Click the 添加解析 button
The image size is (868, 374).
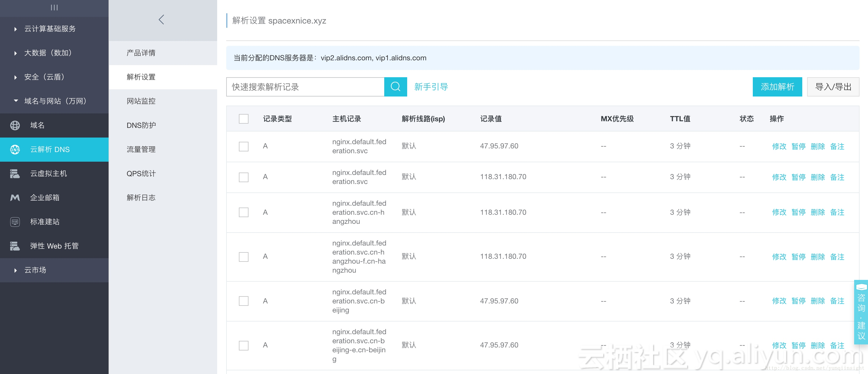pyautogui.click(x=777, y=87)
